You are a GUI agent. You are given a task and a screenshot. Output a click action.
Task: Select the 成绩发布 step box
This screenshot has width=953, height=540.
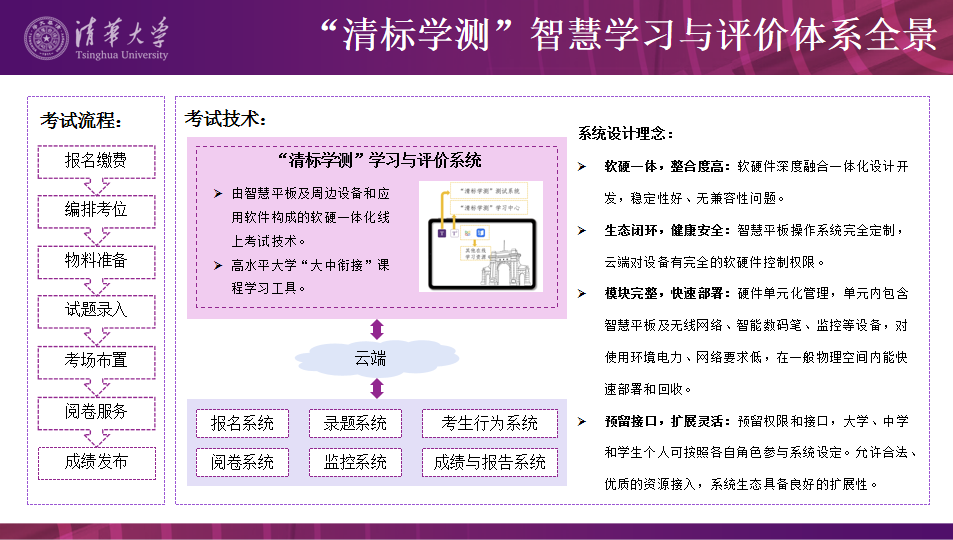[x=96, y=462]
